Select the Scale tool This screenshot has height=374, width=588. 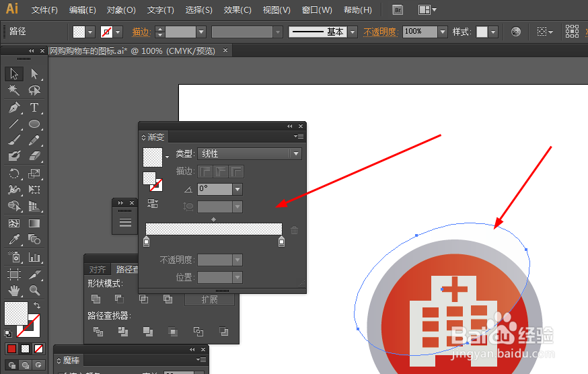pyautogui.click(x=34, y=174)
